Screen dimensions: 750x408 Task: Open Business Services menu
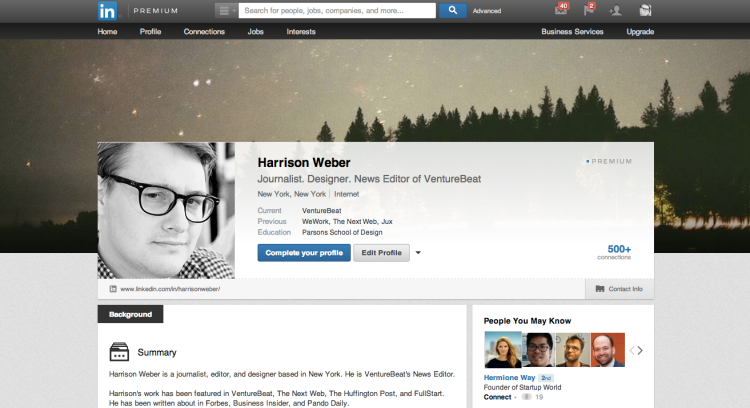coord(572,32)
